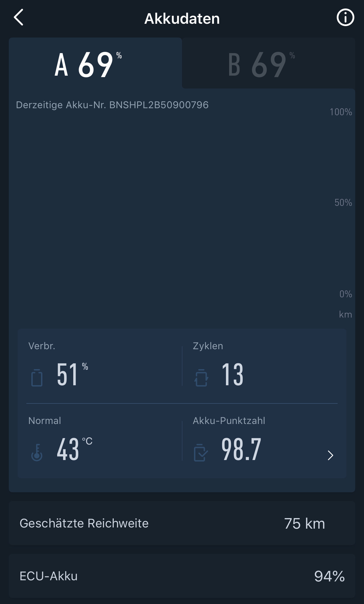
Task: Tap the 100% chart axis label
Action: click(x=341, y=112)
